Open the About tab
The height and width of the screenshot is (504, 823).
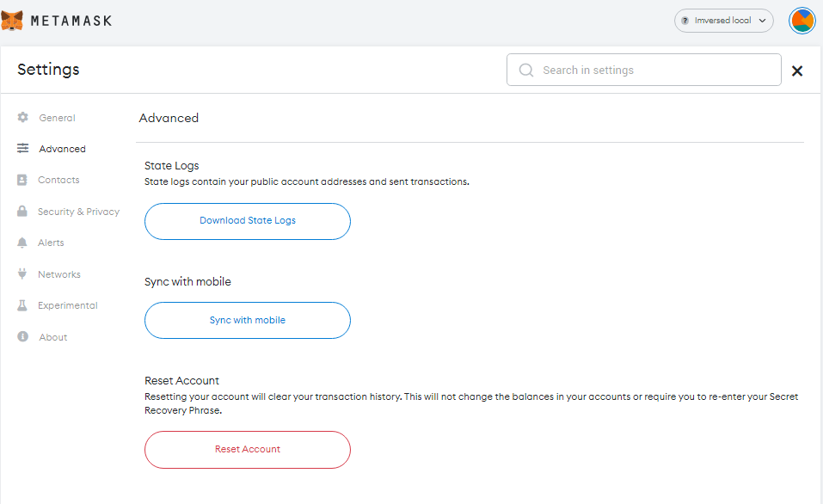point(53,337)
